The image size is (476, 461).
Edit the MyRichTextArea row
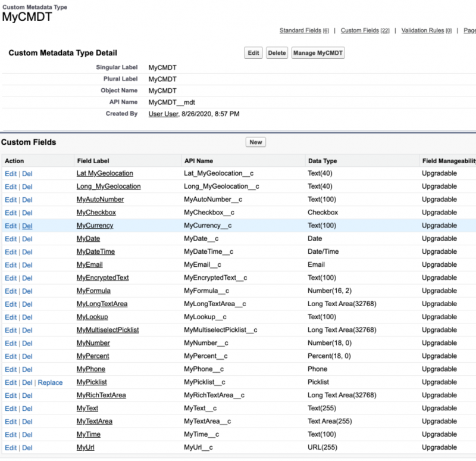coord(11,395)
